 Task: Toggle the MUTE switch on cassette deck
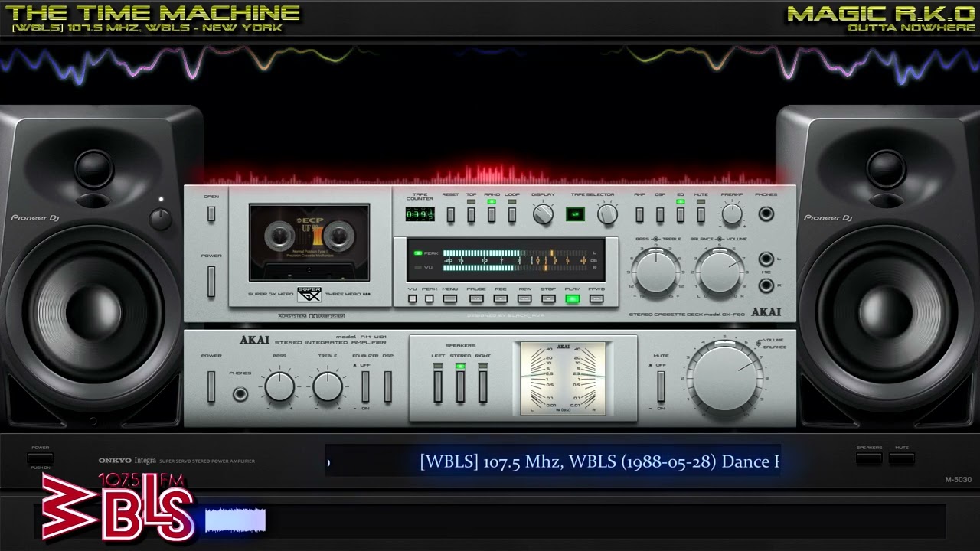701,214
